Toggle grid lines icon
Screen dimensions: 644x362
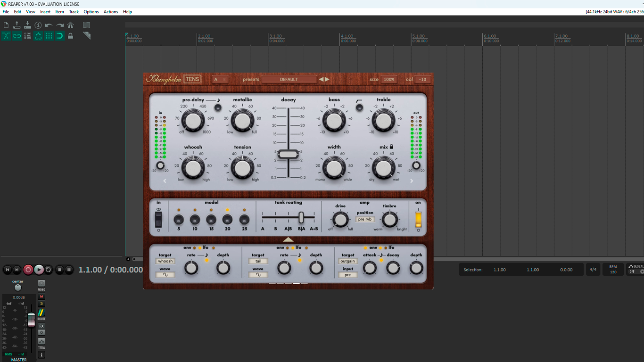pos(49,36)
